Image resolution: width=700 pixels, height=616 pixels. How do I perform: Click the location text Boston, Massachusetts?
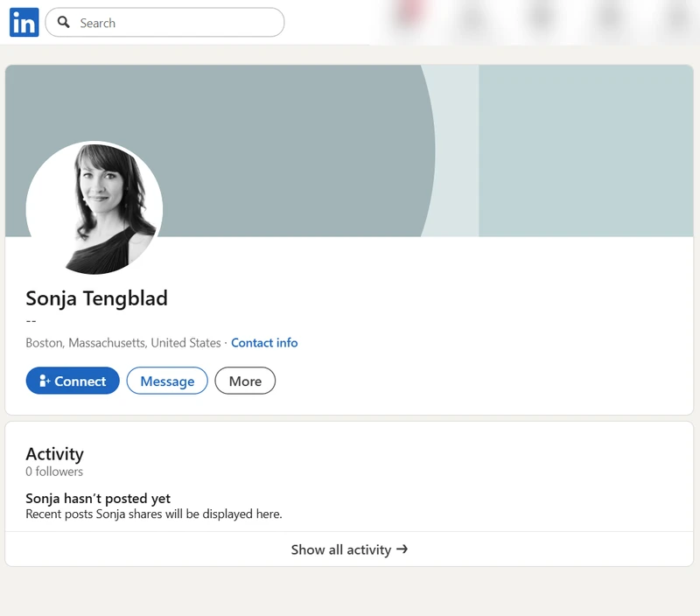tap(123, 343)
